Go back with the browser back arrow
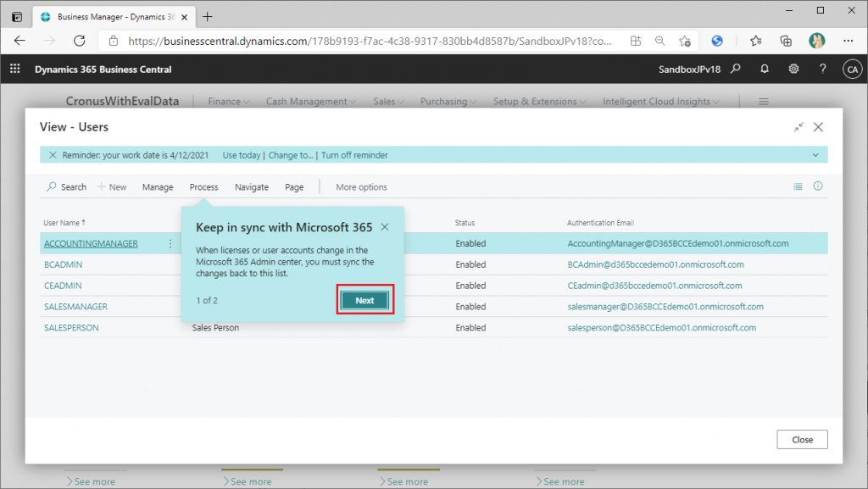 20,41
